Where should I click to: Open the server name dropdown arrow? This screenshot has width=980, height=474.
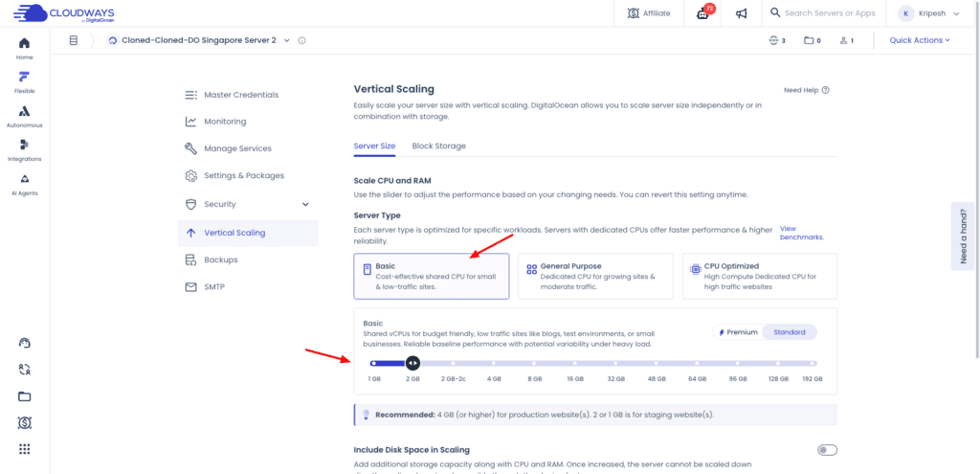click(287, 40)
